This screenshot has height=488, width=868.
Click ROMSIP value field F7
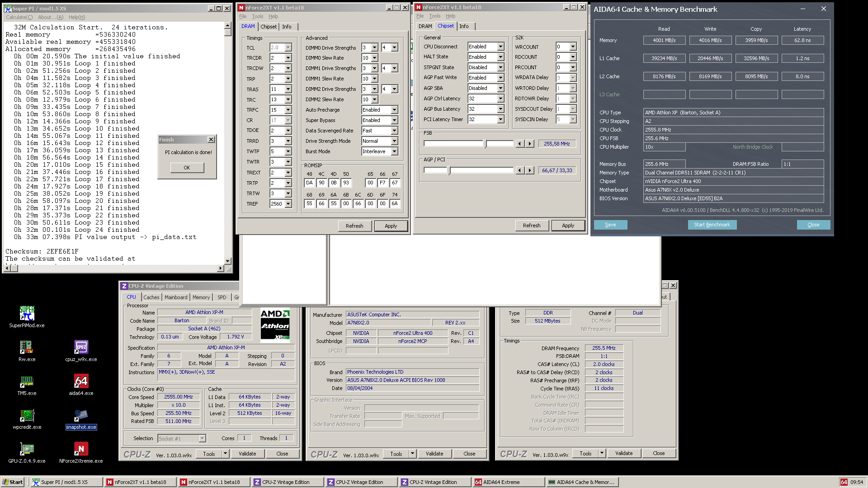(382, 183)
